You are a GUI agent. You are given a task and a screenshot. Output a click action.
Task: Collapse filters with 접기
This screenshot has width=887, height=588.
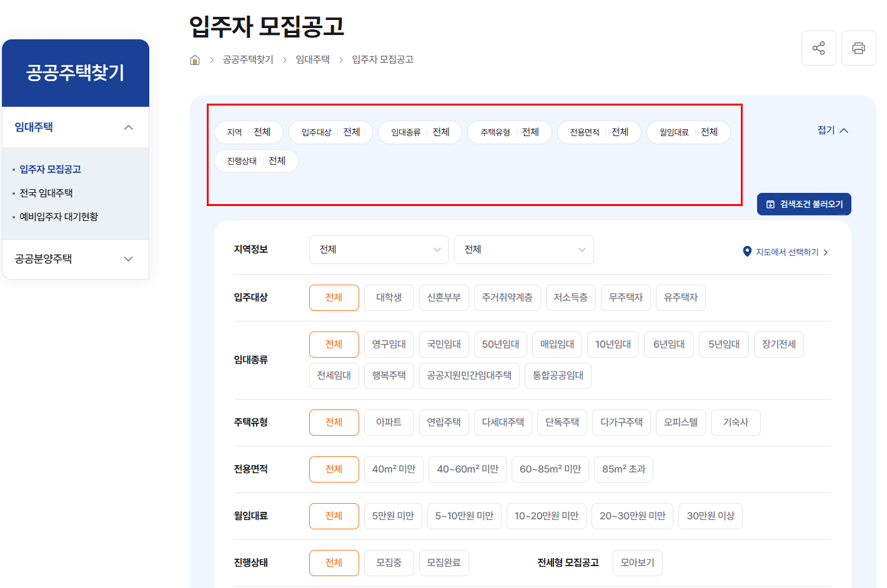(x=833, y=130)
